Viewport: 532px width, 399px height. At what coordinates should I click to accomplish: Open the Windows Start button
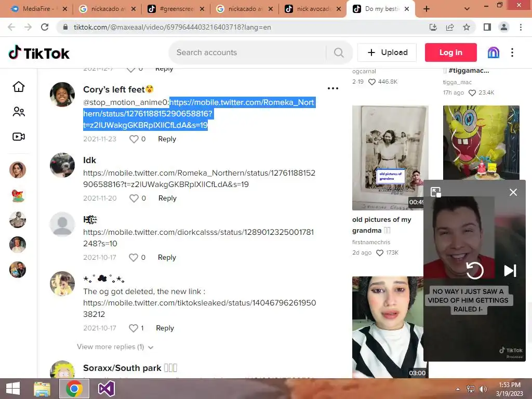click(x=13, y=389)
